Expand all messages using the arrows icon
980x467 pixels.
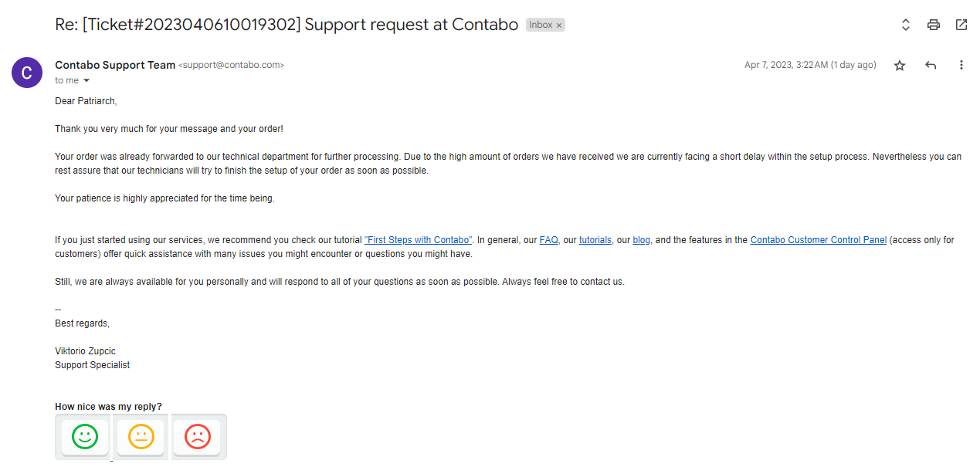pos(906,25)
